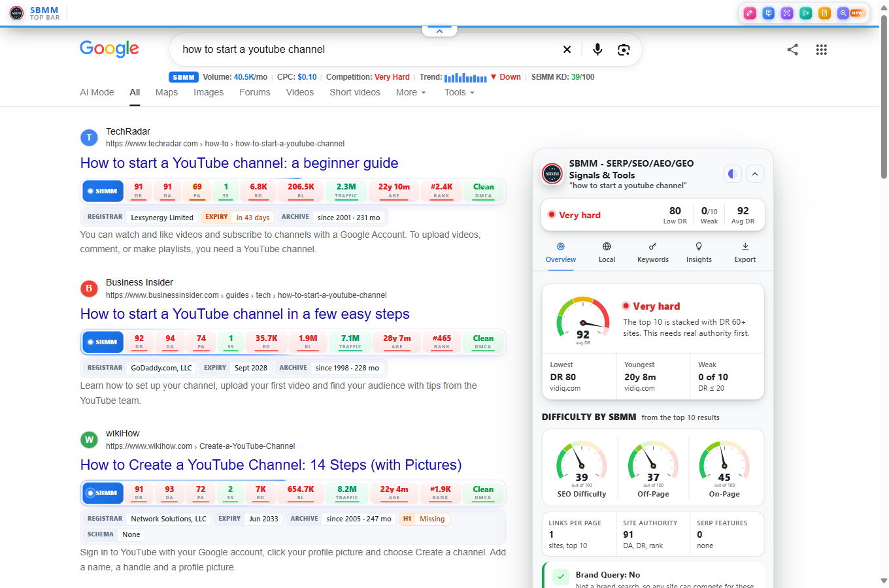
Task: Click the SBMM logo in the top bar
Action: click(x=16, y=13)
